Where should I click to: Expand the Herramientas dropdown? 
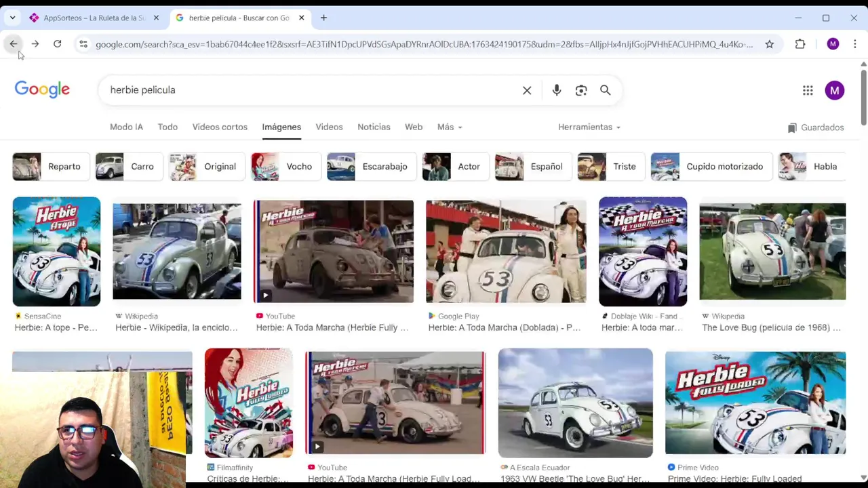click(x=589, y=127)
